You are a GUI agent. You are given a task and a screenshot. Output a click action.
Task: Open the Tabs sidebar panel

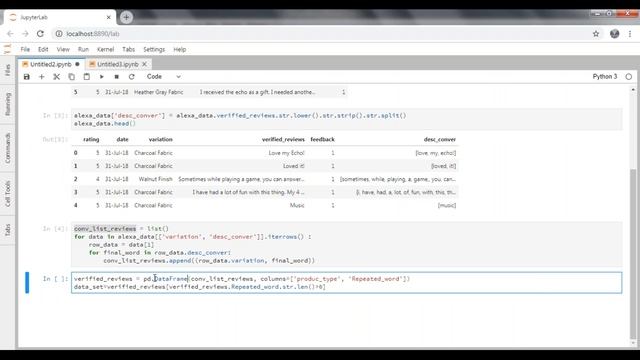point(7,230)
